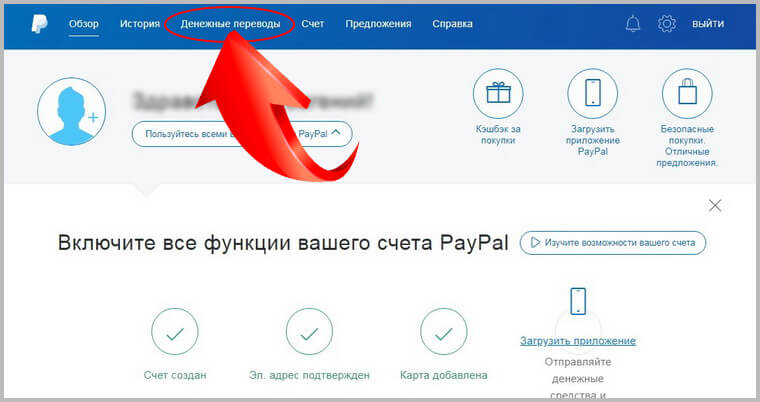Image resolution: width=760 pixels, height=402 pixels.
Task: Collapse the PayPal features chevron pill
Action: click(242, 134)
